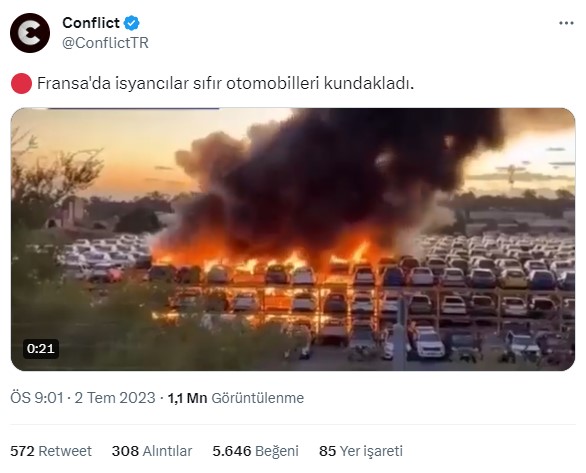586x473 pixels.
Task: Open the Conflict profile avatar
Action: point(30,33)
